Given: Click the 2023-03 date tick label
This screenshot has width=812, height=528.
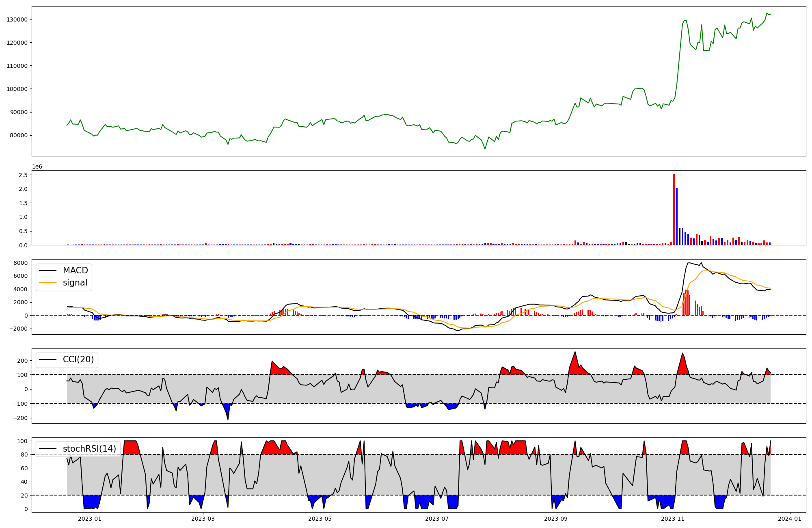Looking at the screenshot, I should point(203,519).
